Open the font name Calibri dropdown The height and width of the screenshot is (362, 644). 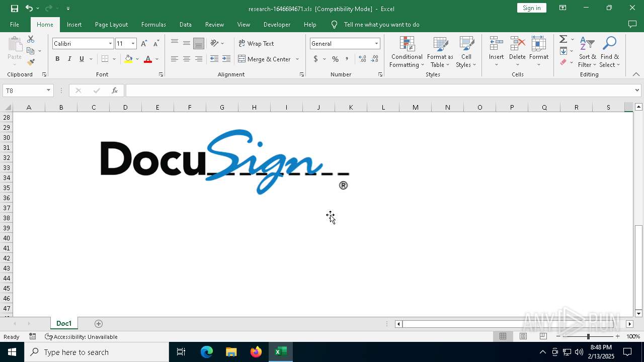tap(110, 44)
